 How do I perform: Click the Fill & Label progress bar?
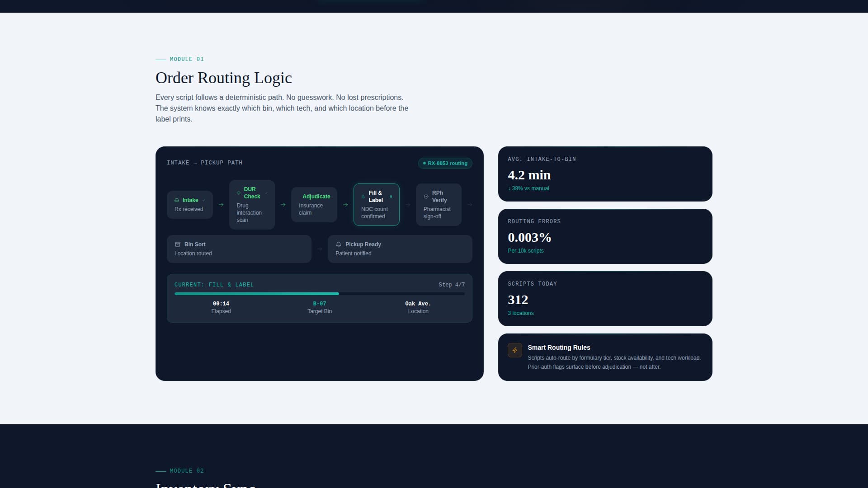click(x=320, y=294)
